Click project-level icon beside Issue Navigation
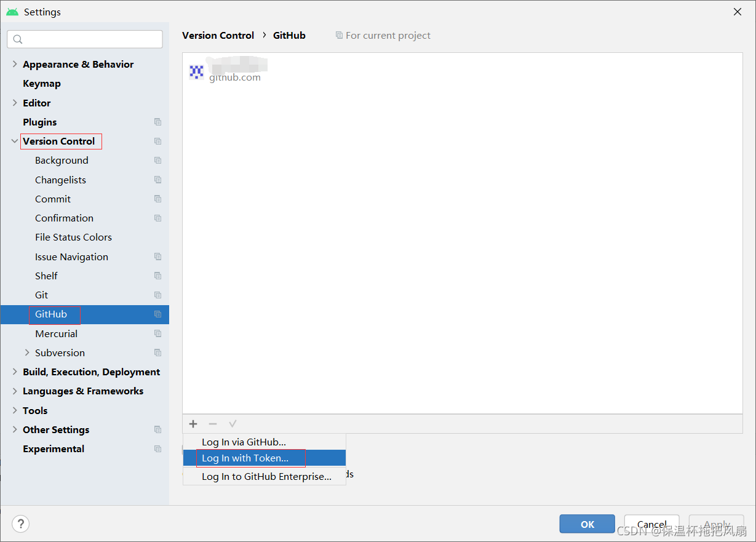 158,257
